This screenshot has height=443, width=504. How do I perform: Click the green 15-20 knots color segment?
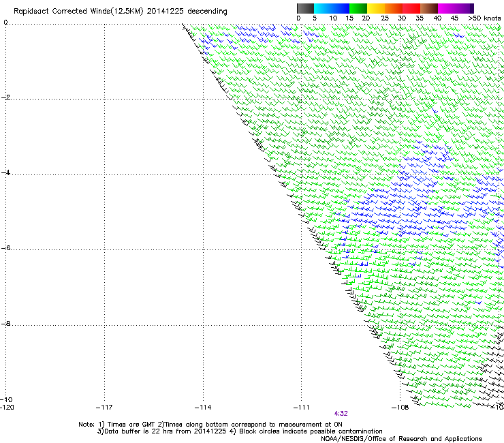[358, 8]
